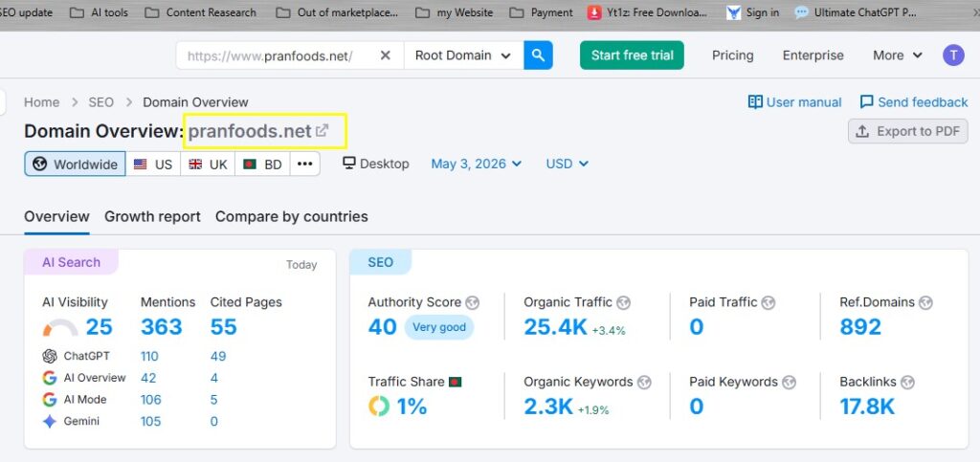Select the Worldwide database toggle

[75, 165]
